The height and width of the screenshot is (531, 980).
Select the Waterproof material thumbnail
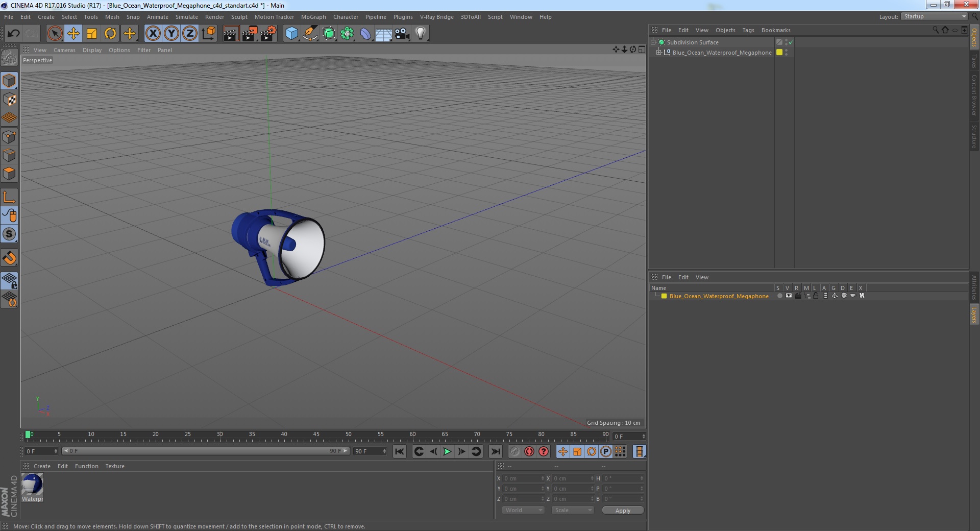tap(32, 488)
